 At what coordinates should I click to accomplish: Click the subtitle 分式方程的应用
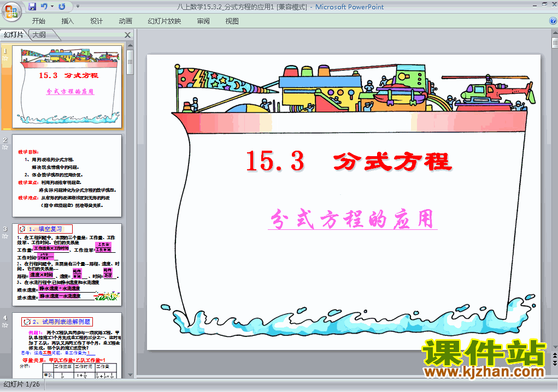(x=353, y=218)
